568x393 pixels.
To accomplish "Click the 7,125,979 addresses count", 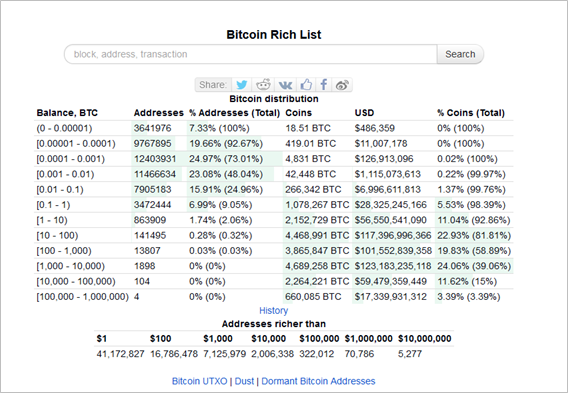I will (x=225, y=354).
